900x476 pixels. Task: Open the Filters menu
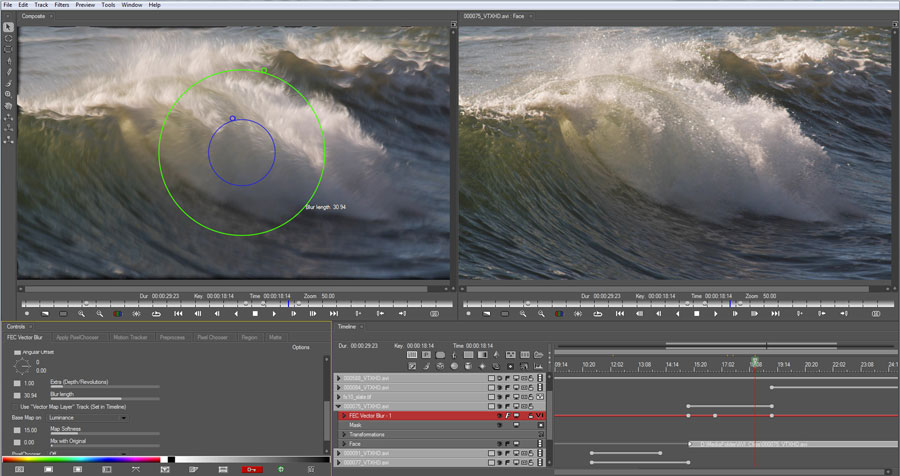(x=61, y=5)
